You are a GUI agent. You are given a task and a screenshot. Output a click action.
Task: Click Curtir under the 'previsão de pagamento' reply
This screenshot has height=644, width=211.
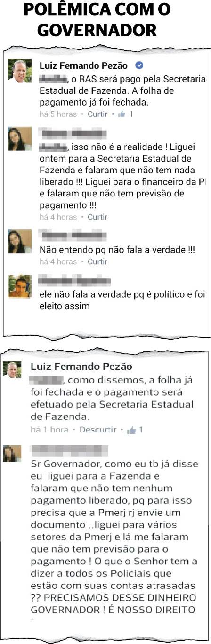pyautogui.click(x=97, y=217)
